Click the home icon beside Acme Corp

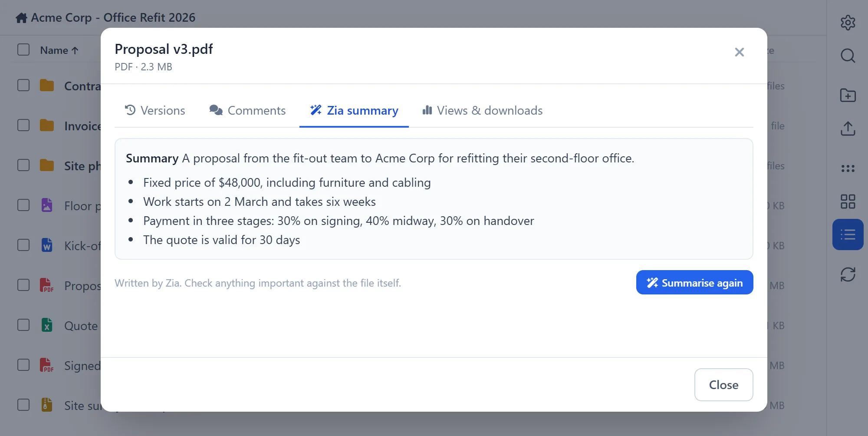(21, 18)
